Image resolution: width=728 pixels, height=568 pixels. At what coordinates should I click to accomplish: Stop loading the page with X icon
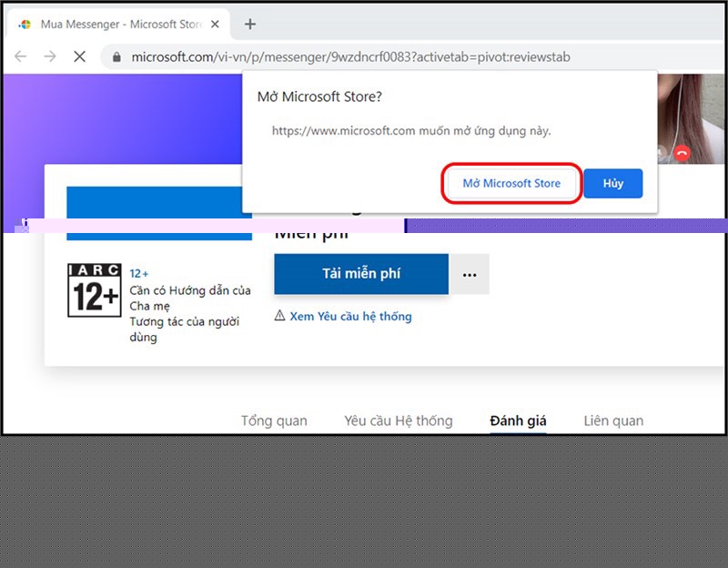80,56
